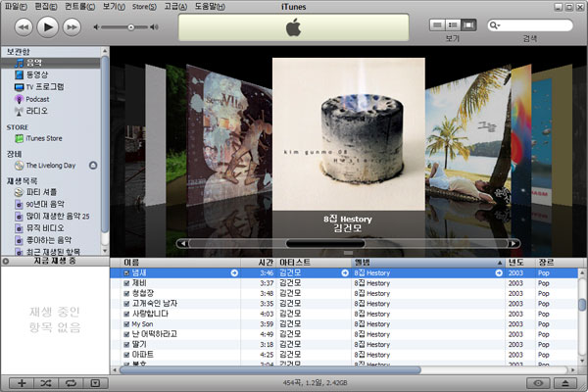Click the Play button
The height and width of the screenshot is (392, 588).
(48, 27)
